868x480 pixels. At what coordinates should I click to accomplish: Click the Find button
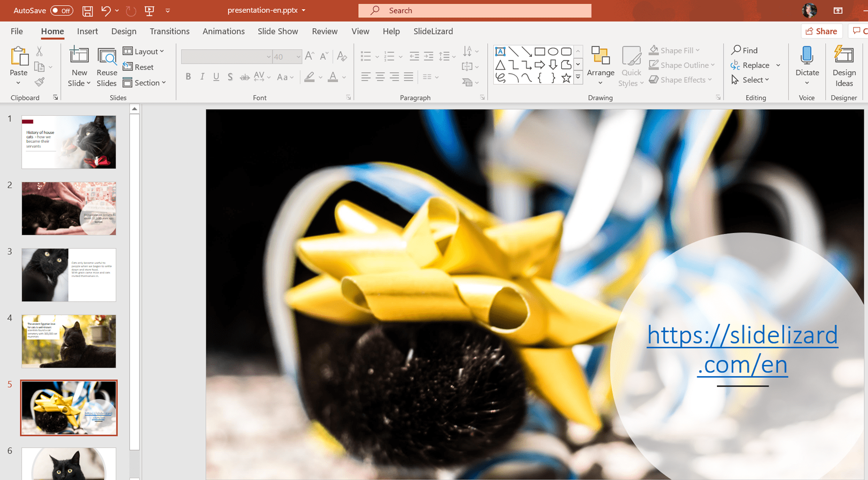click(x=744, y=51)
